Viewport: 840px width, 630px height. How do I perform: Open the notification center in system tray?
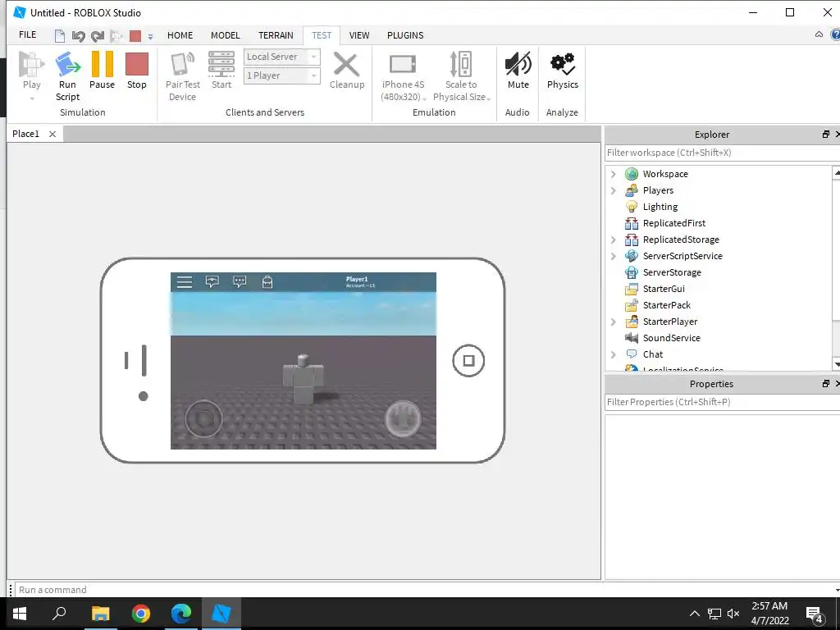tap(815, 614)
